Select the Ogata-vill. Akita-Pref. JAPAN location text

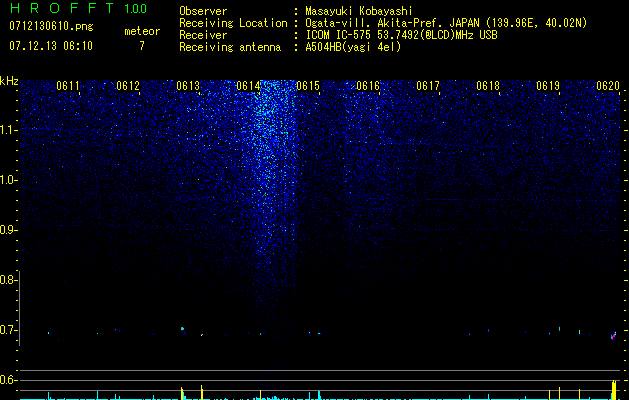pos(446,23)
